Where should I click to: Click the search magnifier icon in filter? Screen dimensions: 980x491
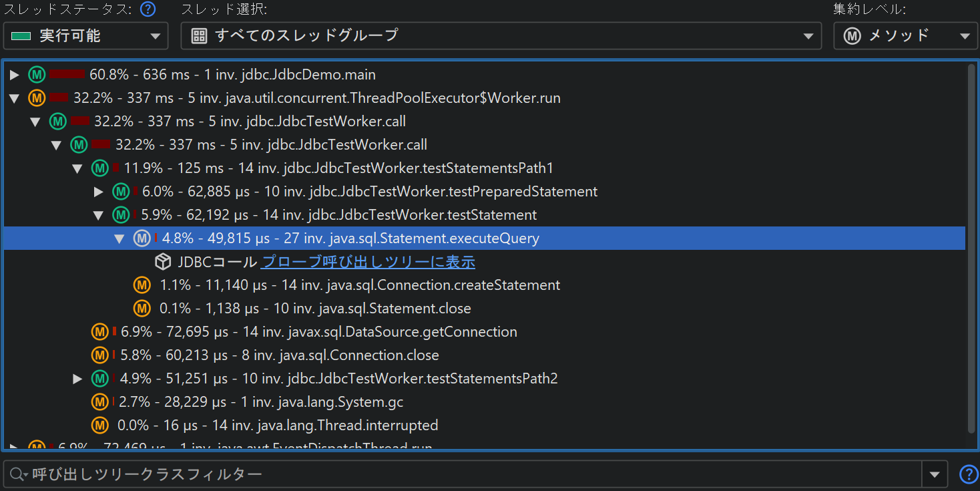(17, 474)
